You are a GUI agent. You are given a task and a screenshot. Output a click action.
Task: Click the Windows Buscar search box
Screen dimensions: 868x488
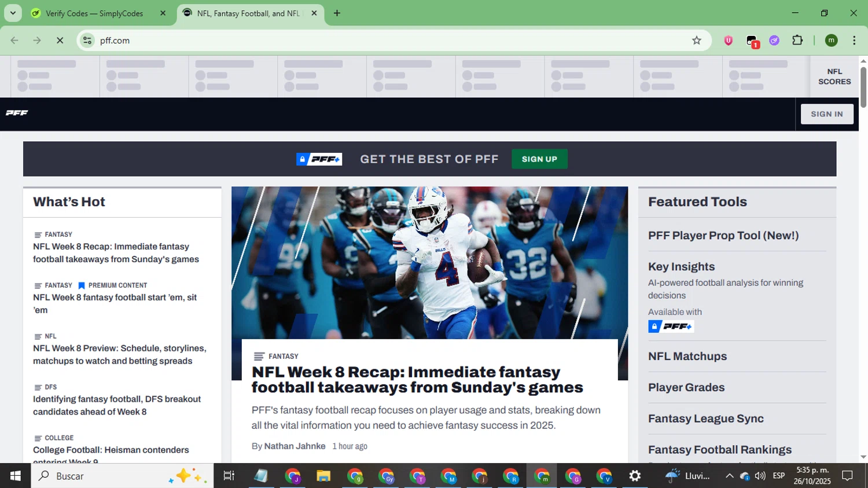122,476
